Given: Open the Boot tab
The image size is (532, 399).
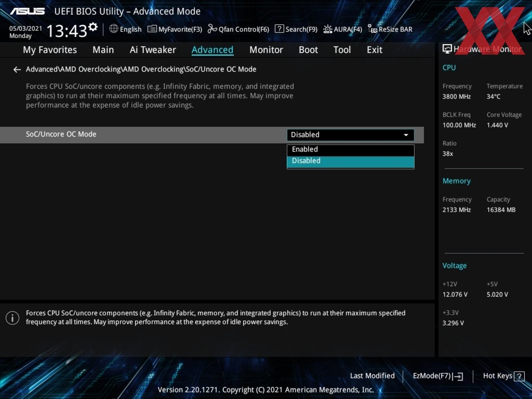Looking at the screenshot, I should pos(308,50).
